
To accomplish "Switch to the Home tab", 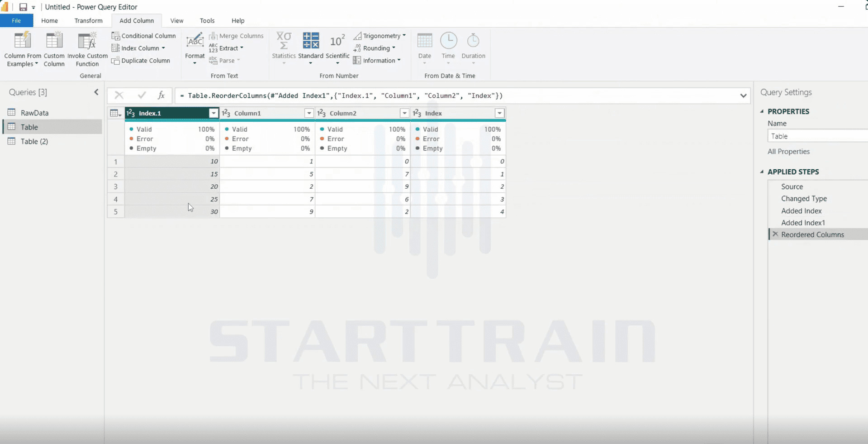I will coord(49,21).
